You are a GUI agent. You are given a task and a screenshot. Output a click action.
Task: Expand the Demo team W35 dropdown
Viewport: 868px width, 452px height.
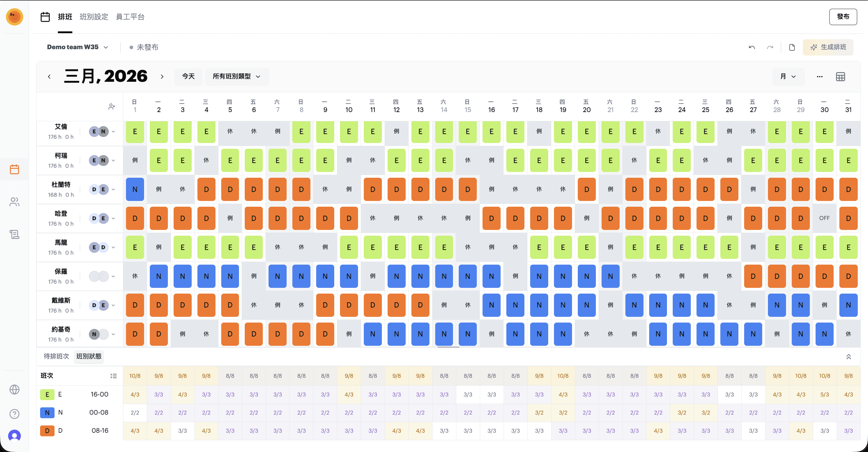(77, 47)
